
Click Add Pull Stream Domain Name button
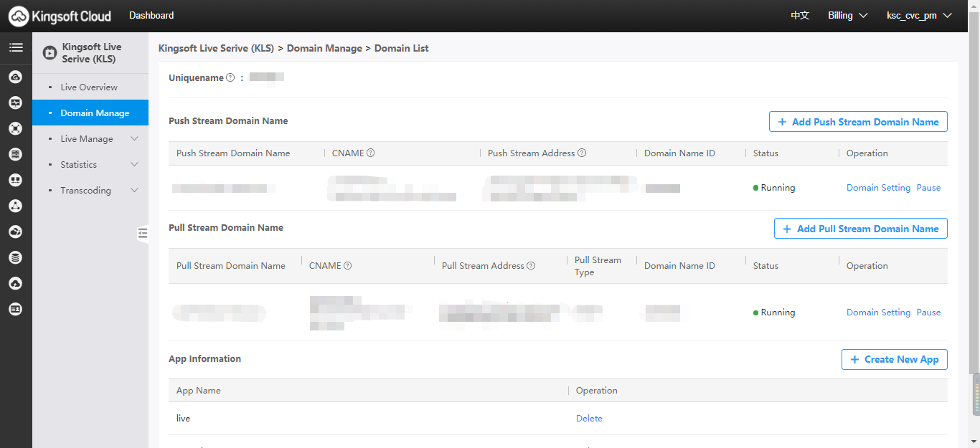tap(861, 229)
